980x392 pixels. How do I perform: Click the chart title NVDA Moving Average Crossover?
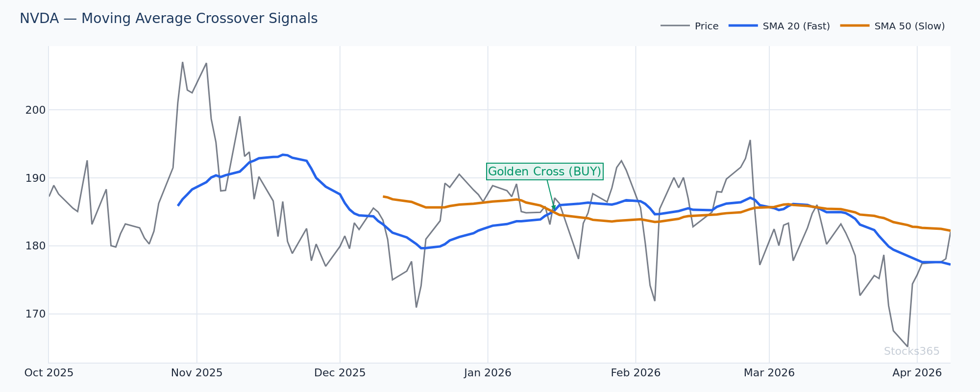[169, 19]
